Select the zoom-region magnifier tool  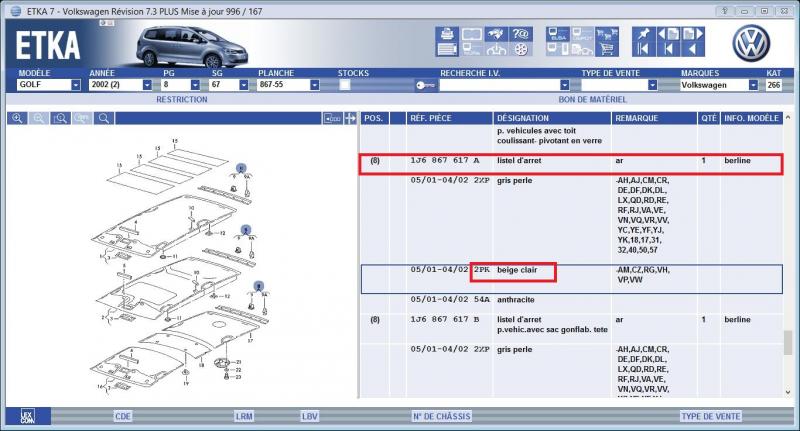60,118
